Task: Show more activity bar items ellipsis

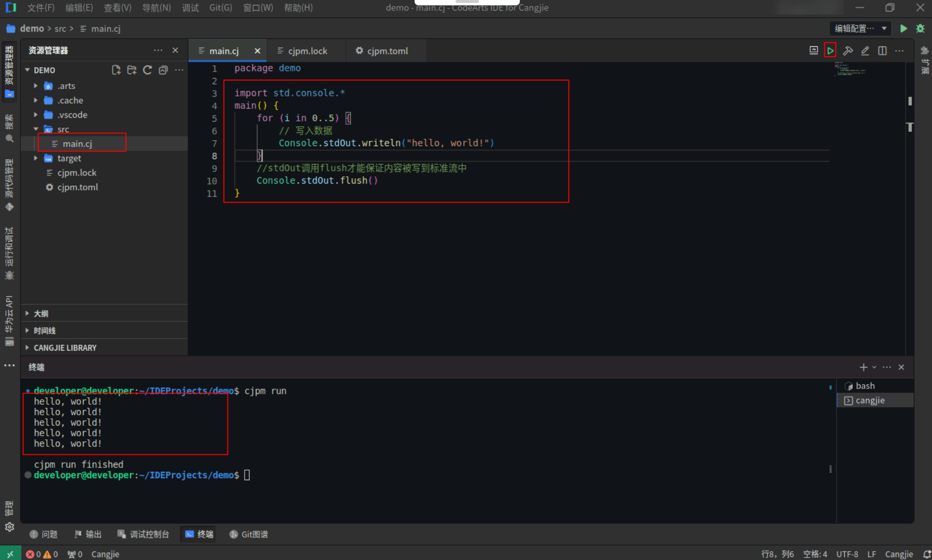Action: pos(9,365)
